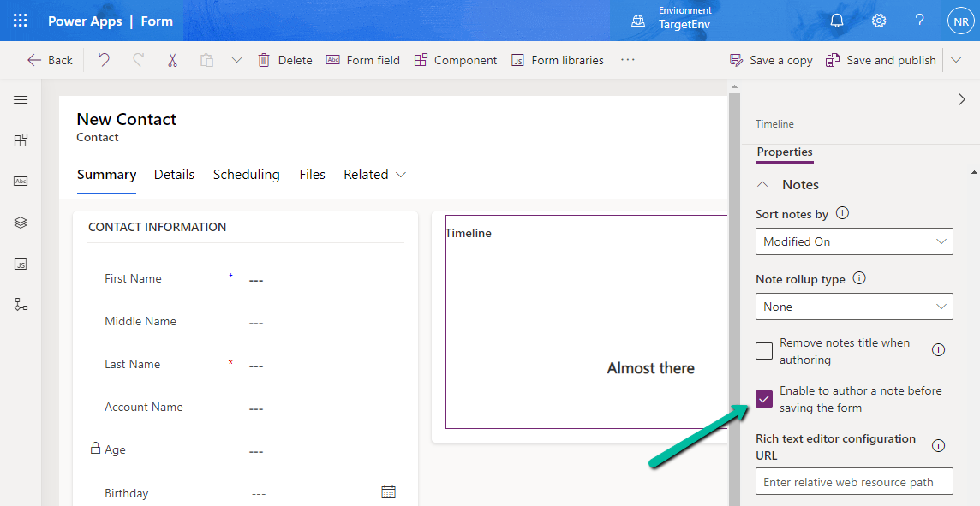Click the Back button

(50, 60)
